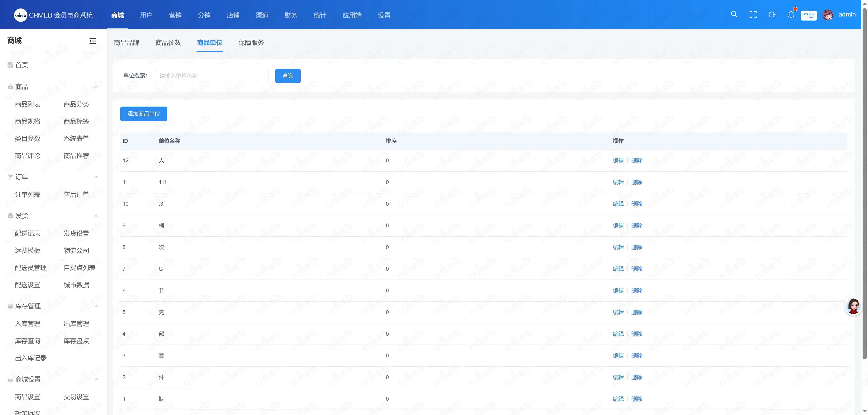Image resolution: width=868 pixels, height=415 pixels.
Task: Click the 首页 home icon in sidebar
Action: pyautogui.click(x=10, y=65)
